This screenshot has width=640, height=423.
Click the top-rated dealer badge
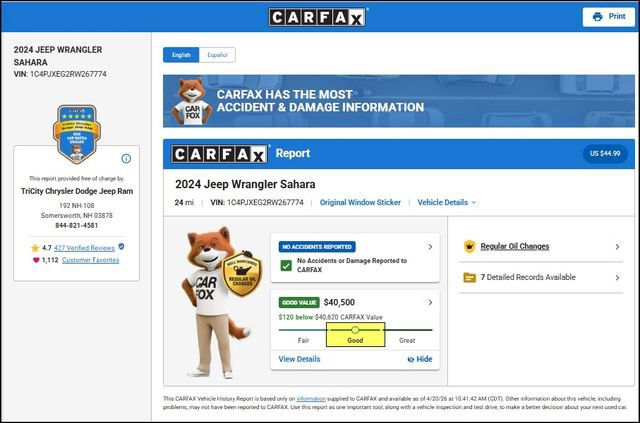[x=77, y=134]
